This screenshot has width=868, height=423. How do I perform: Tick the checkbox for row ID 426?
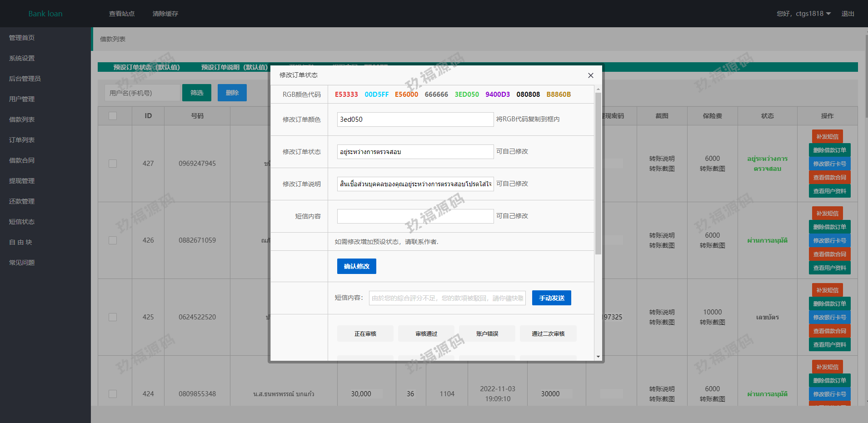click(x=113, y=240)
